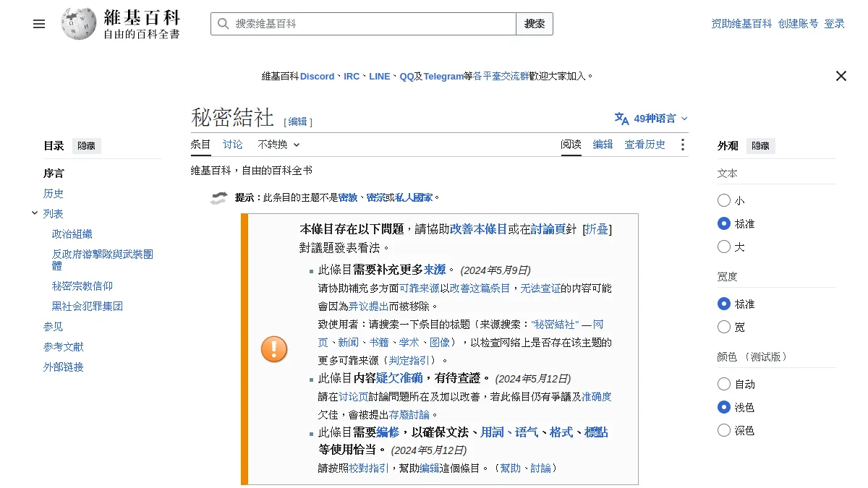Open the vertical three-dot more menu
The width and height of the screenshot is (868, 488).
click(682, 145)
